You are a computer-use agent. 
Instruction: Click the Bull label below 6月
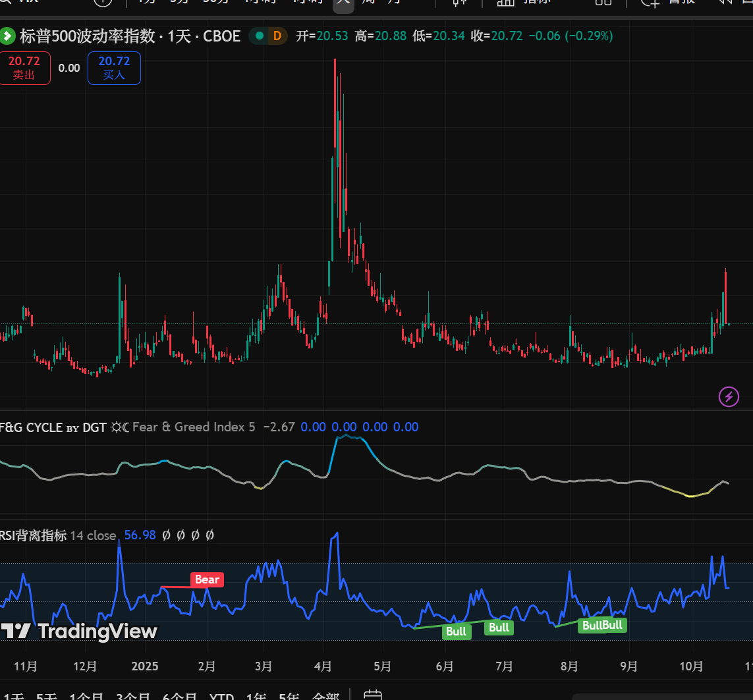(457, 632)
